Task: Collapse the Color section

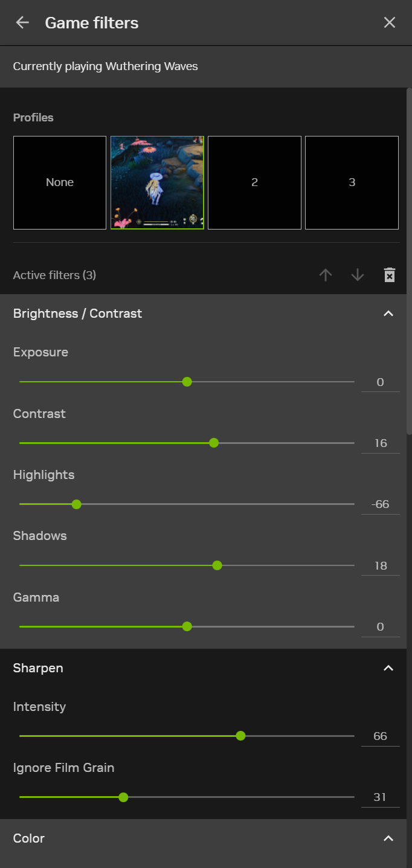Action: 388,838
